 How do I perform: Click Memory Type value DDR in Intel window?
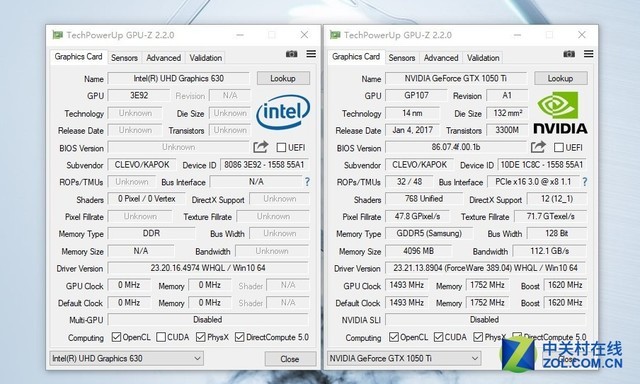(x=151, y=233)
